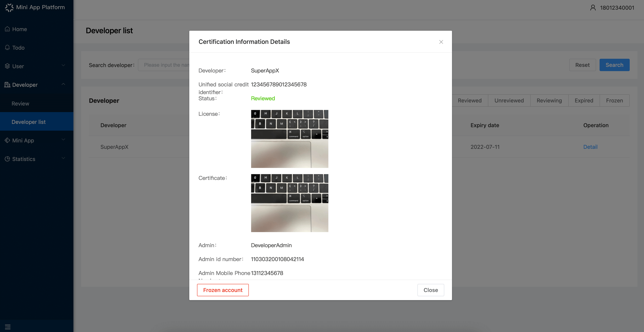
Task: Click the Mini App diamond icon
Action: tap(8, 140)
